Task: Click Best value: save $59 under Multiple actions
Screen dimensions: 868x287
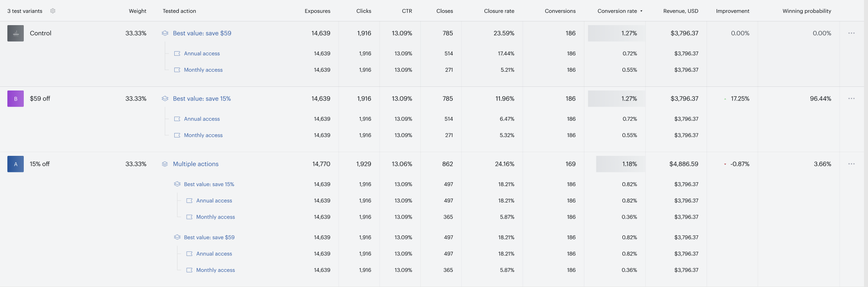Action: tap(209, 237)
